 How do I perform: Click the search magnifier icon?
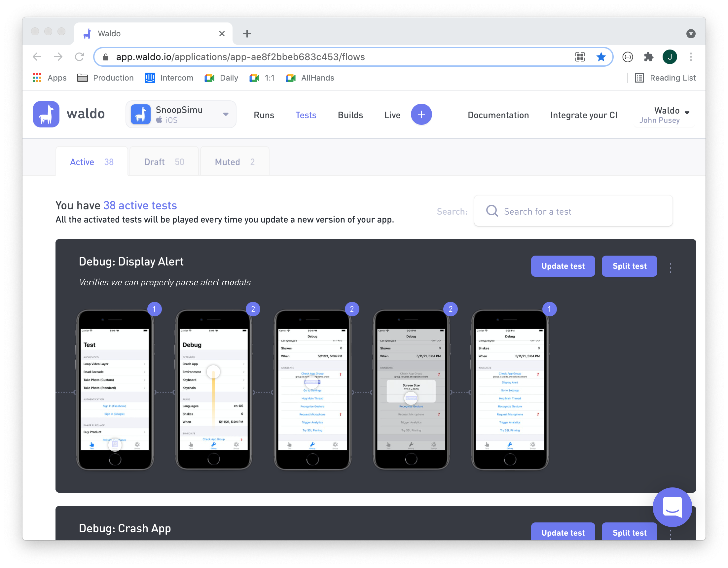(x=492, y=211)
